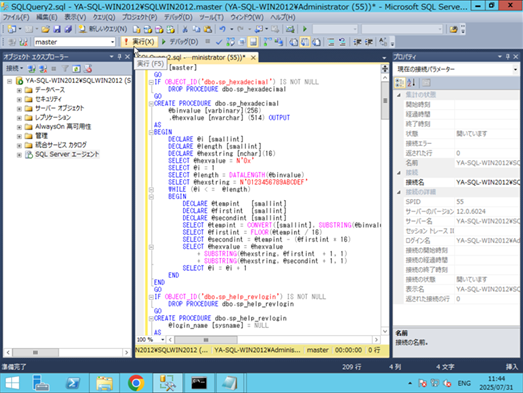
Task: Click the Save All icon
Action: [x=68, y=29]
